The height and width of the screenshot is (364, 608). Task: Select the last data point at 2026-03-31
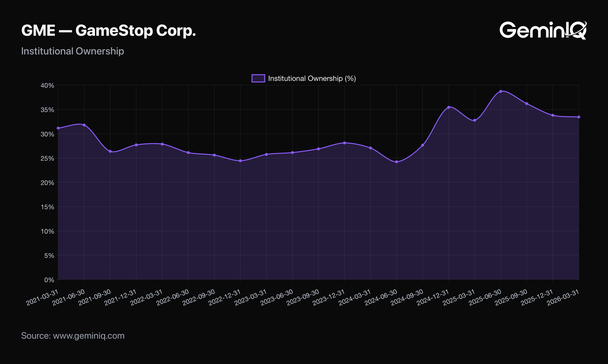click(x=579, y=117)
